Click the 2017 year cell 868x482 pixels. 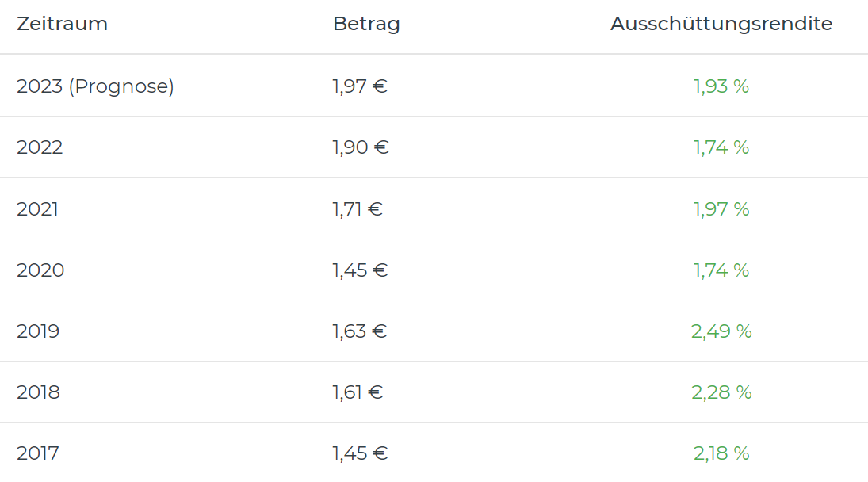point(37,453)
